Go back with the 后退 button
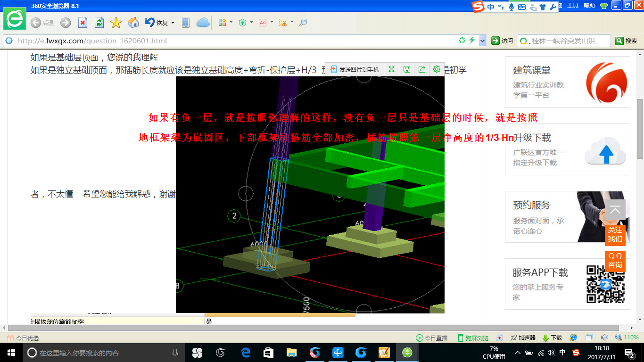Viewport: 644px width, 362px height. pyautogui.click(x=42, y=23)
